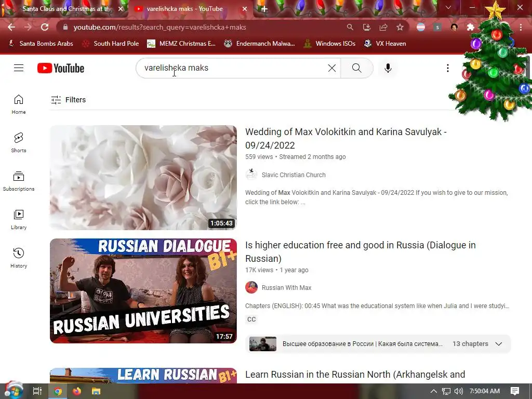Open Shorts in the sidebar

click(x=19, y=142)
